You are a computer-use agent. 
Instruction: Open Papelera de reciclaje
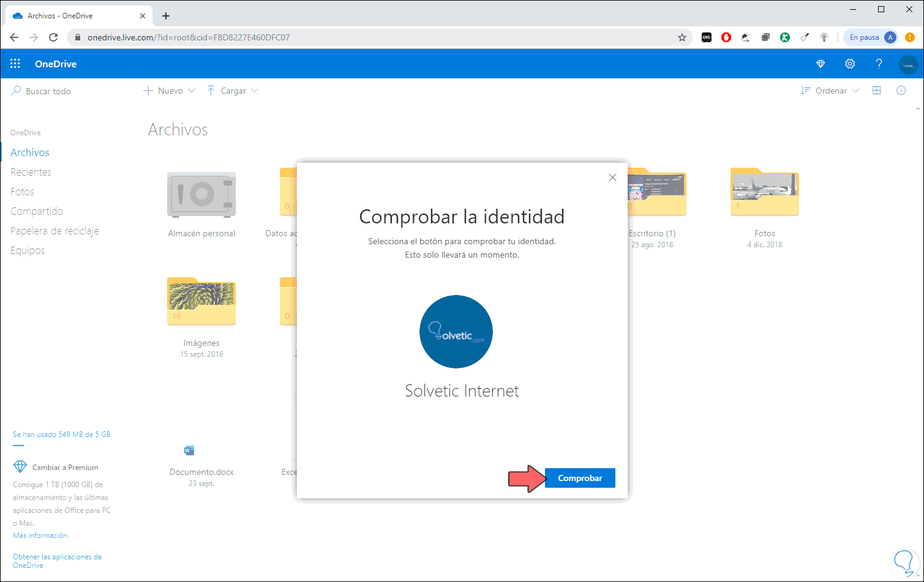[54, 231]
